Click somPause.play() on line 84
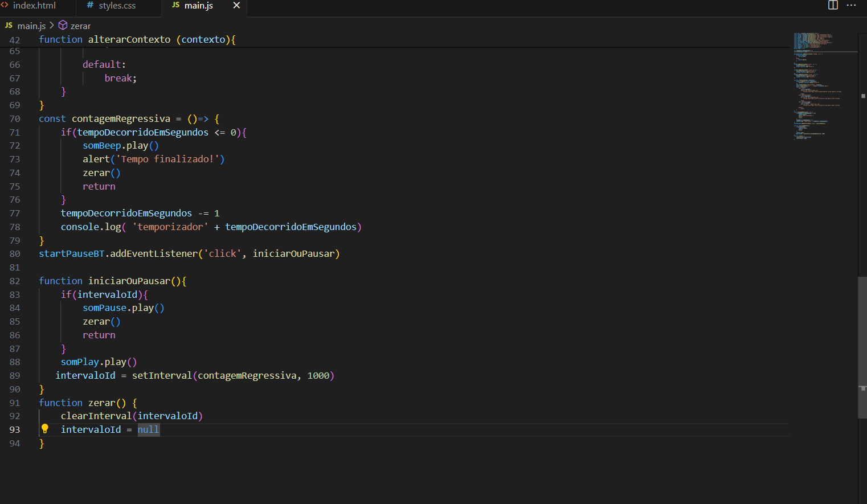Image resolution: width=867 pixels, height=504 pixels. [124, 308]
